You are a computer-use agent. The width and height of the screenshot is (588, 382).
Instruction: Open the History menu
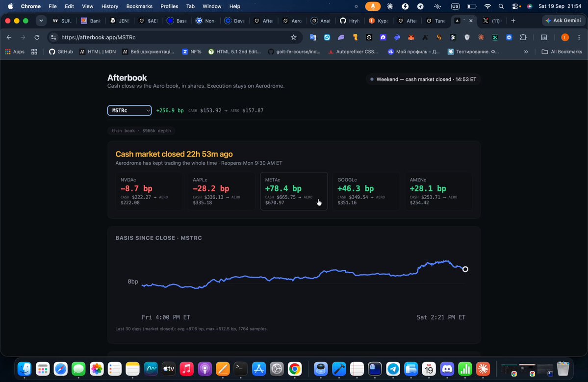coord(109,6)
